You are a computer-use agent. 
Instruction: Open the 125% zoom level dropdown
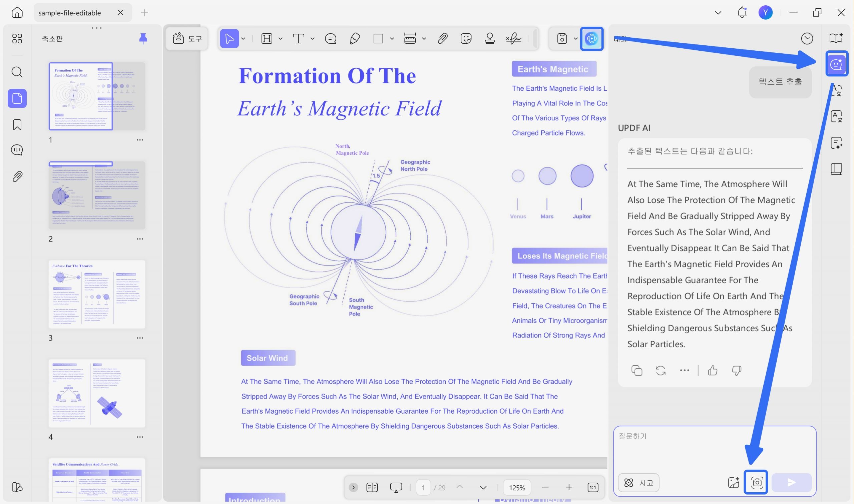click(x=517, y=488)
